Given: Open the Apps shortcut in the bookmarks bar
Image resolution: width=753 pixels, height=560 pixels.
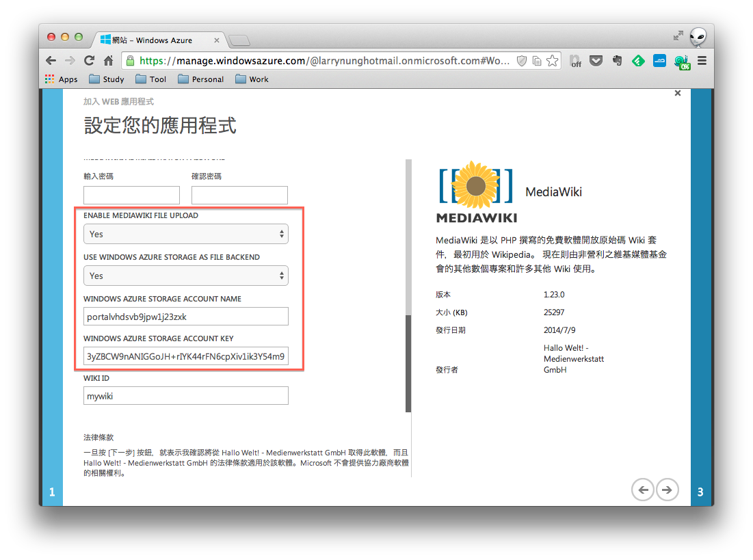Looking at the screenshot, I should point(61,79).
